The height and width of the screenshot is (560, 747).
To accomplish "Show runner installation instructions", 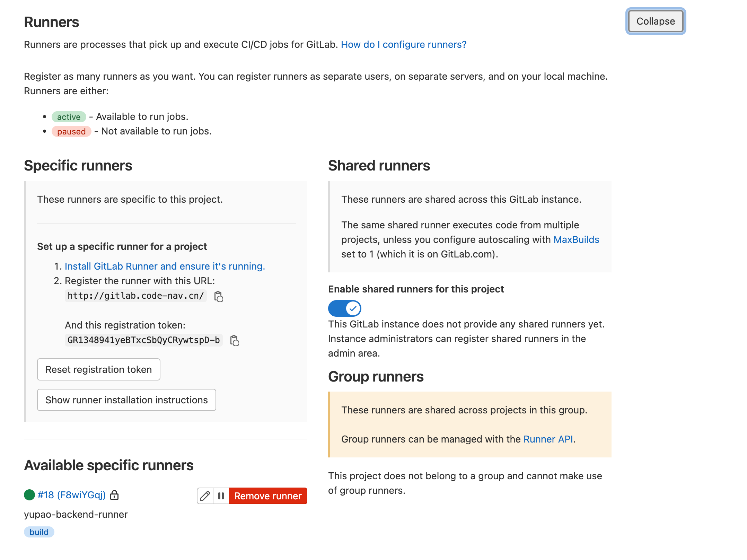I will pyautogui.click(x=126, y=400).
